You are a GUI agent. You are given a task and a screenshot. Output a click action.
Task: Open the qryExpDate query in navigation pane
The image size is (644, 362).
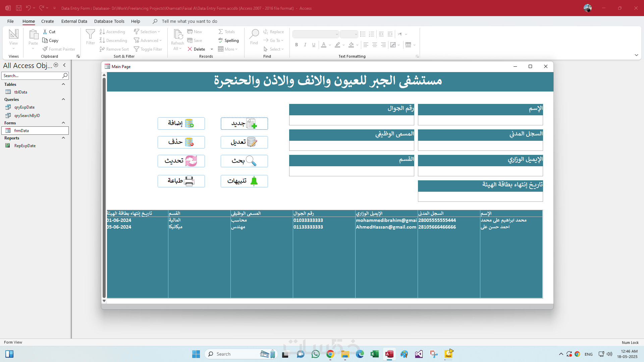24,107
